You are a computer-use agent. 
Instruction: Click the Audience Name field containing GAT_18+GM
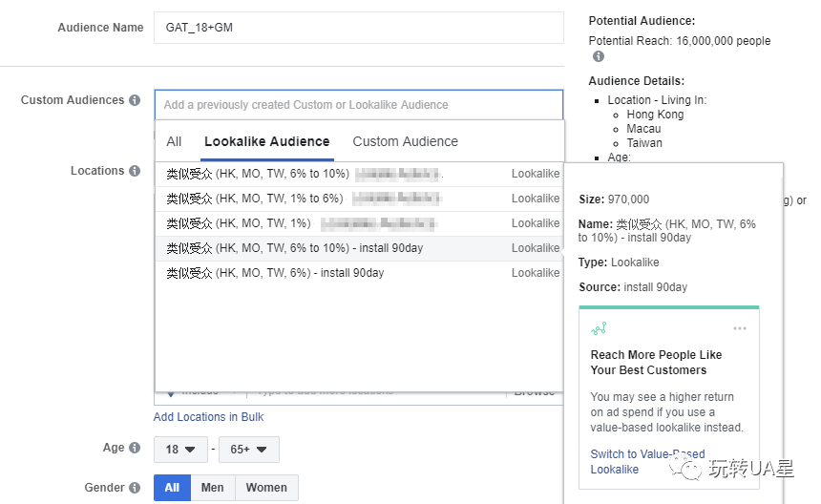pyautogui.click(x=359, y=28)
